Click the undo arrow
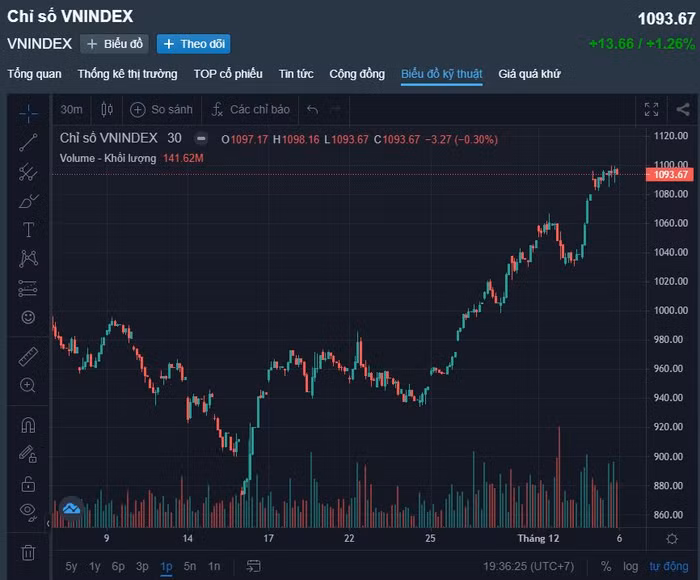The width and height of the screenshot is (700, 580). (x=312, y=109)
